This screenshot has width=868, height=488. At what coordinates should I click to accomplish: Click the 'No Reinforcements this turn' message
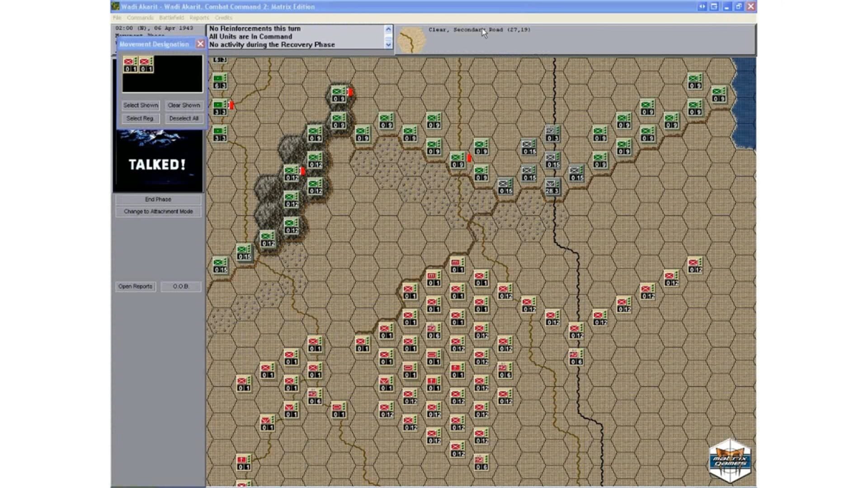pyautogui.click(x=255, y=28)
